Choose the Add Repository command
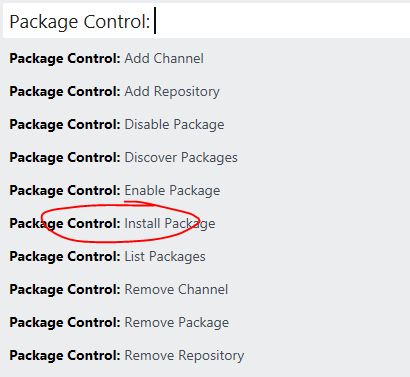The width and height of the screenshot is (410, 377). pos(207,92)
